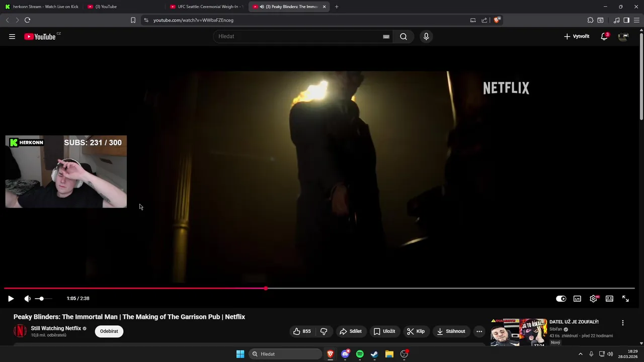The width and height of the screenshot is (644, 362).
Task: Click the red progress scrubber handle
Action: tap(266, 289)
